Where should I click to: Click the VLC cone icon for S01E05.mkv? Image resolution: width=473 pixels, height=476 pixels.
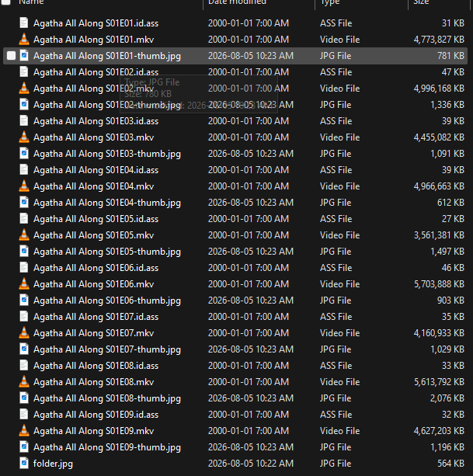coord(24,235)
